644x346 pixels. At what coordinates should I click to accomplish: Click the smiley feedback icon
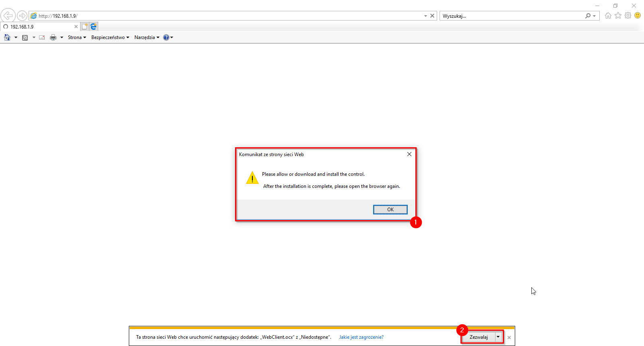(x=638, y=15)
